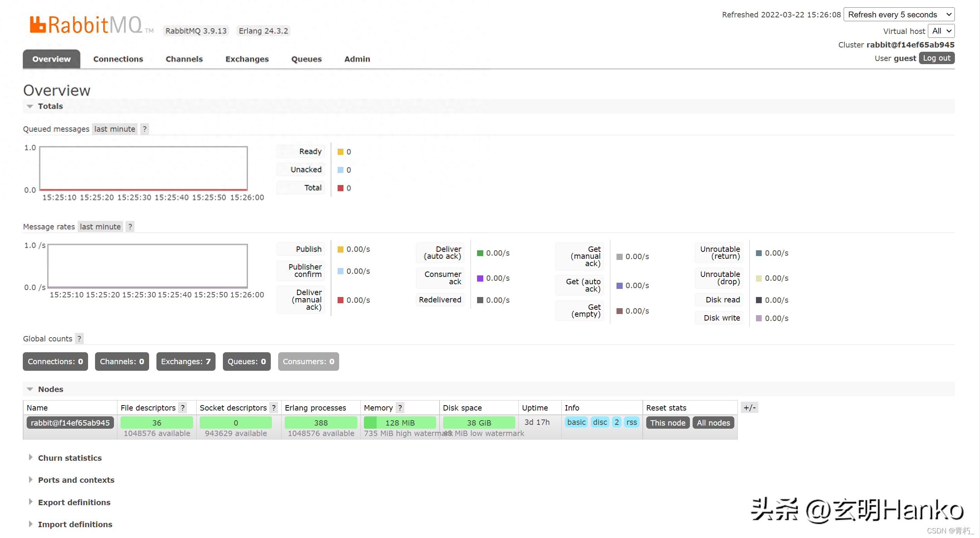Open help for Message rates

130,227
